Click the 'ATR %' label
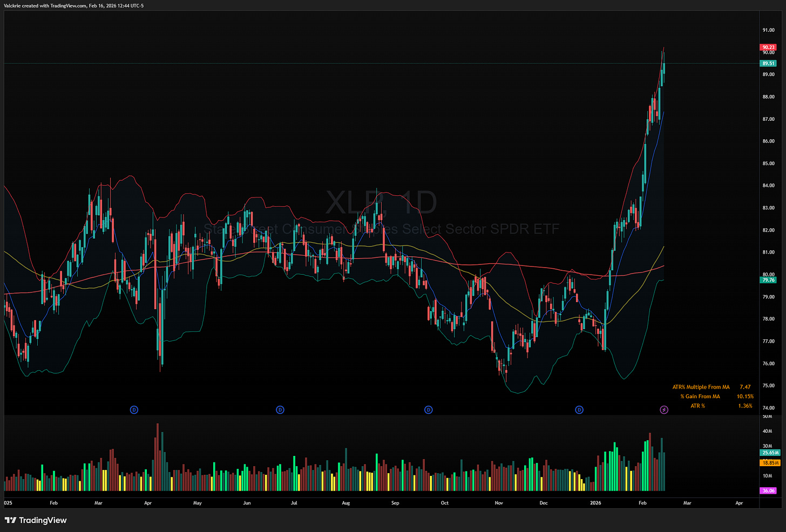Viewport: 786px width, 532px height. tap(697, 406)
